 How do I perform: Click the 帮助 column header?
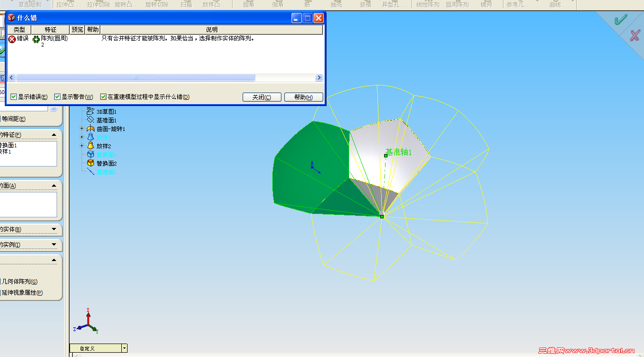point(93,30)
